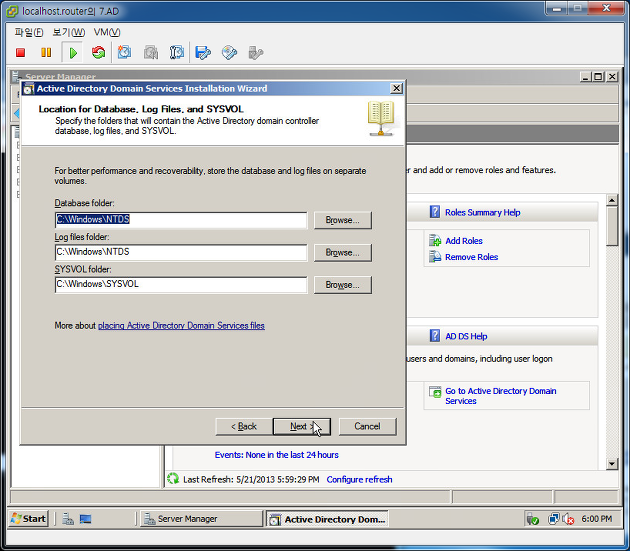
Task: Open Roles Summary Help in Server Manager
Action: tap(483, 213)
